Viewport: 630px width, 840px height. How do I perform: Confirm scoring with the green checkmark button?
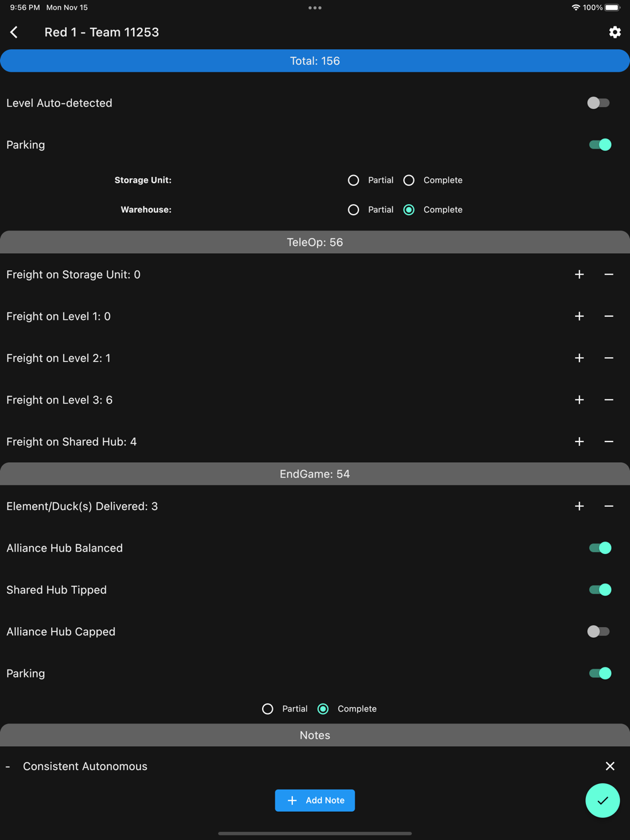click(602, 800)
